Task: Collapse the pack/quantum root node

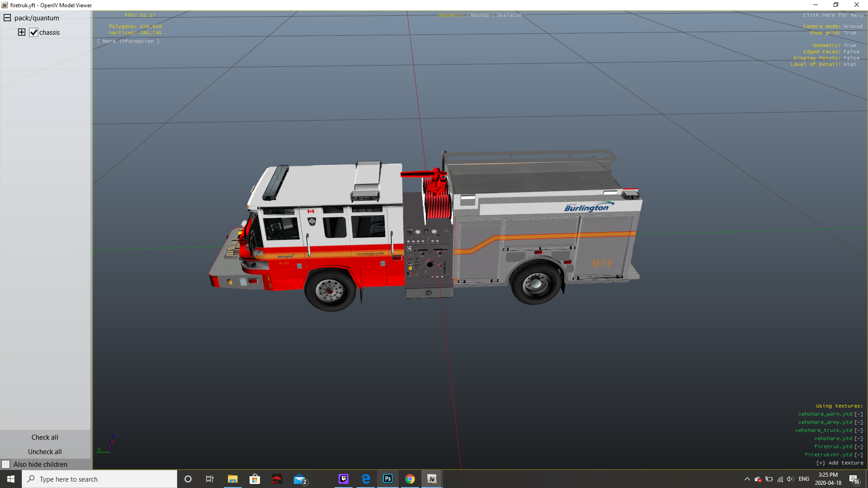Action: (7, 18)
